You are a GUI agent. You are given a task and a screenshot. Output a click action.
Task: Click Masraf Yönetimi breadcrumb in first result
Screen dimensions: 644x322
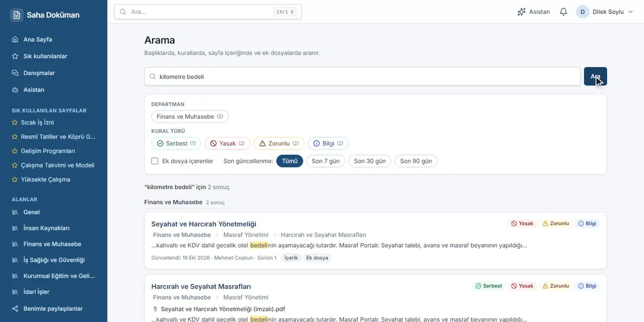[246, 235]
